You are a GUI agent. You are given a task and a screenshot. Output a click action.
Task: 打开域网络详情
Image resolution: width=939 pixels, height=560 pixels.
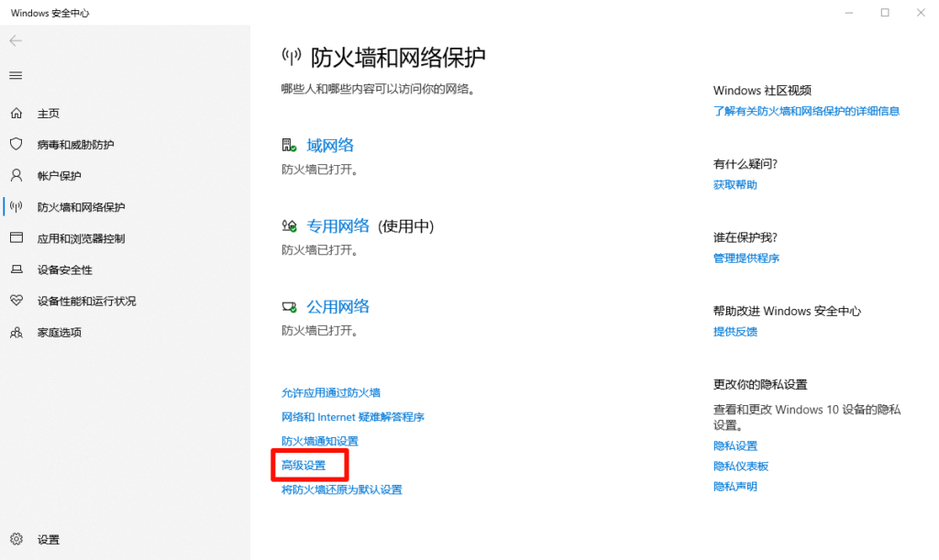point(330,144)
